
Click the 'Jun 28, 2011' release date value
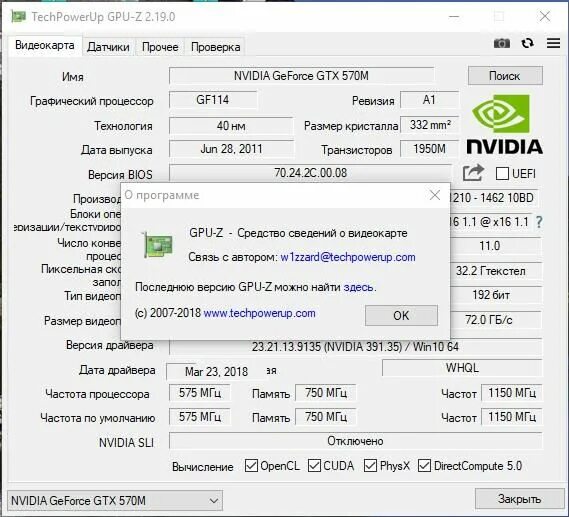point(231,149)
